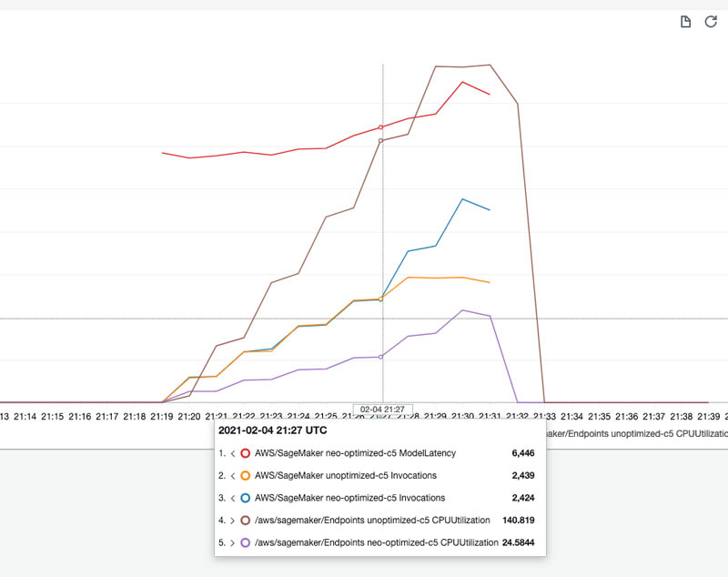
Task: Click brown unoptimized-c5 CPUUtilization circle
Action: [x=245, y=520]
